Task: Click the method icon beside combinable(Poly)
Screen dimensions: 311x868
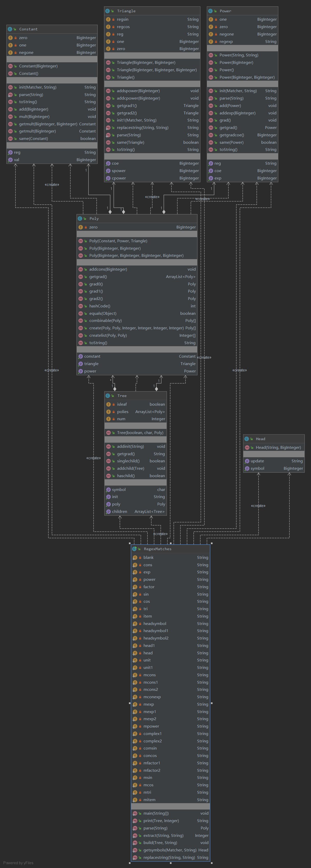Action: [x=80, y=321]
